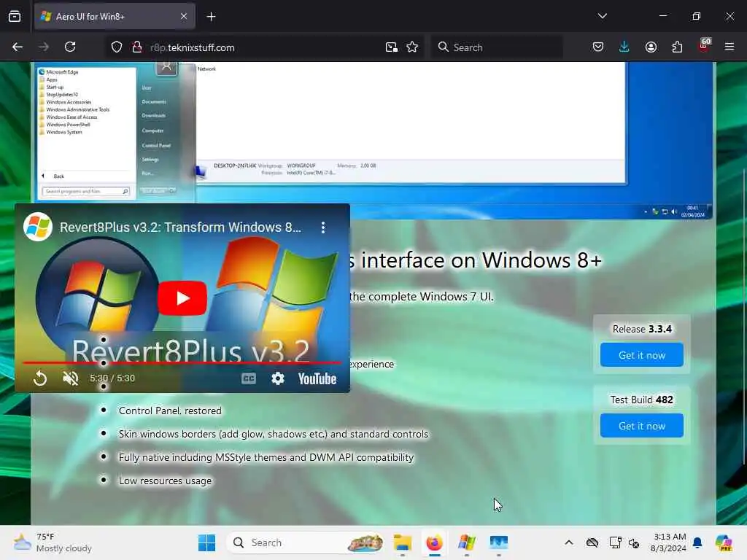Go forward one page
The height and width of the screenshot is (560, 747).
pos(43,47)
